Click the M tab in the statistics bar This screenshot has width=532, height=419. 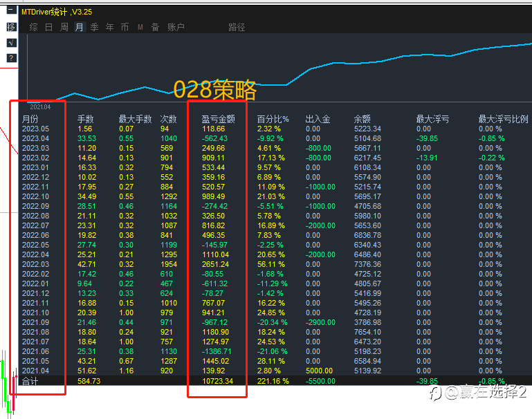tap(140, 27)
